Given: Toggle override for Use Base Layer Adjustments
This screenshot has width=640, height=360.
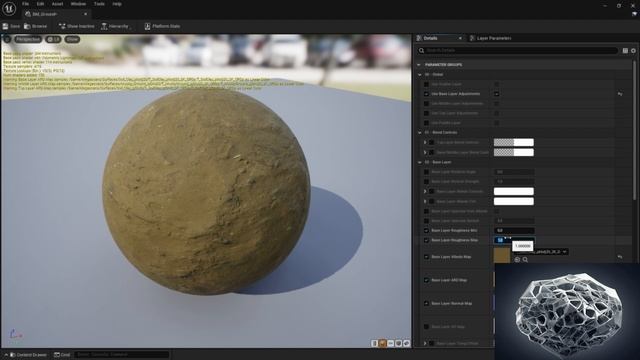Looking at the screenshot, I should [x=426, y=94].
